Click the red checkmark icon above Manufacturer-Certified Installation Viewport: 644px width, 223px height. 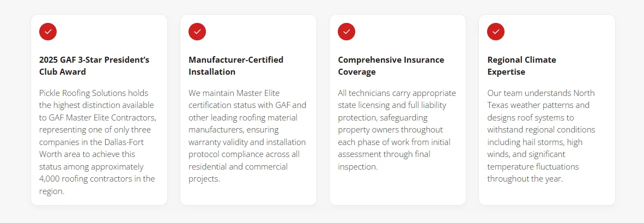[197, 32]
